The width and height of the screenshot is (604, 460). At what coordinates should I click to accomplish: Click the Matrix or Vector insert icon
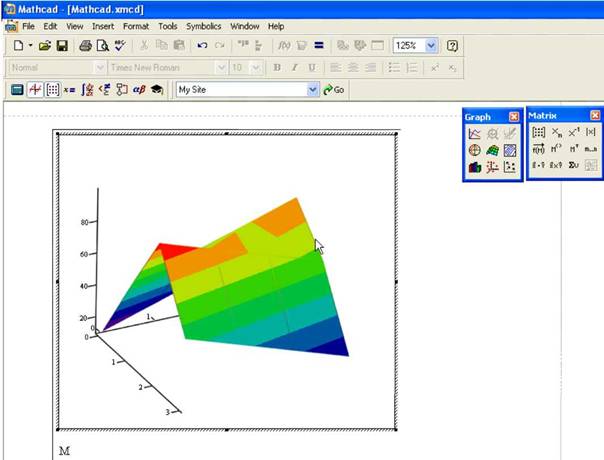(x=538, y=133)
